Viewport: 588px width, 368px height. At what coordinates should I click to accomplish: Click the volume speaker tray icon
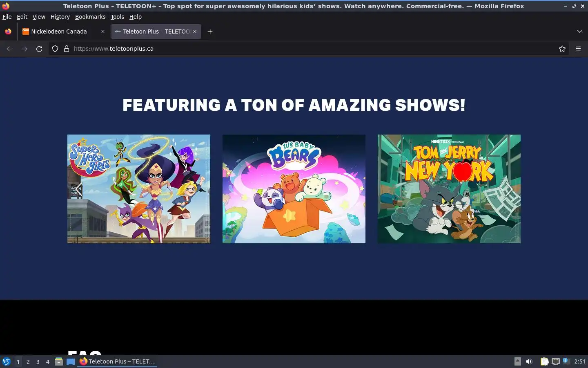pos(529,361)
